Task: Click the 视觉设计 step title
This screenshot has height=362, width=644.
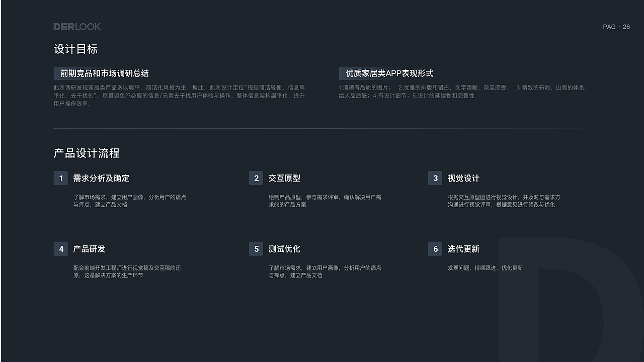Action: click(x=463, y=178)
